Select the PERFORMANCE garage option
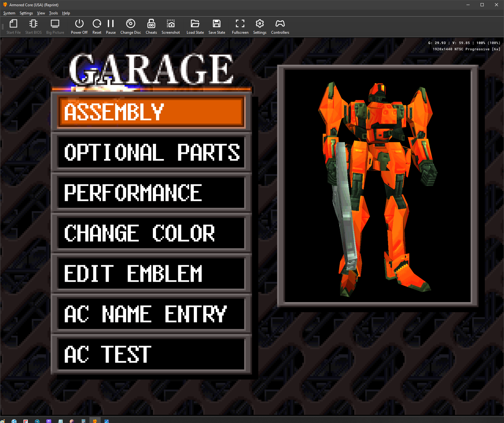Screen dimensions: 504x423 pyautogui.click(x=151, y=192)
